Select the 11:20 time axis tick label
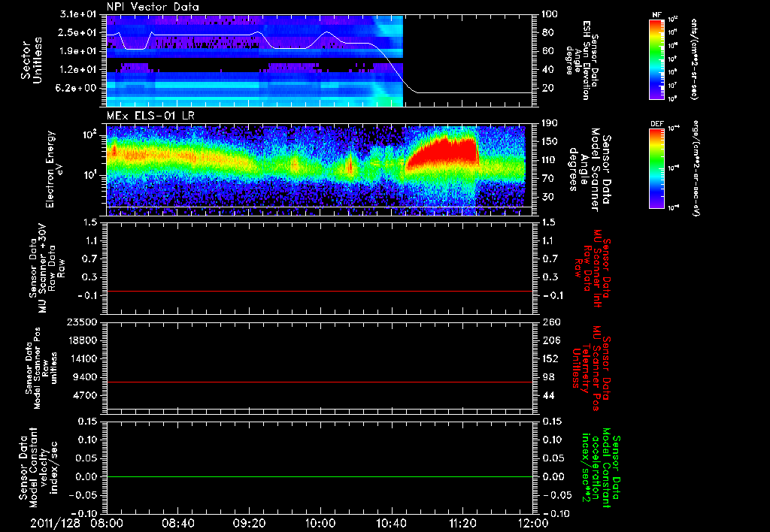The width and height of the screenshot is (770, 532). tap(463, 521)
